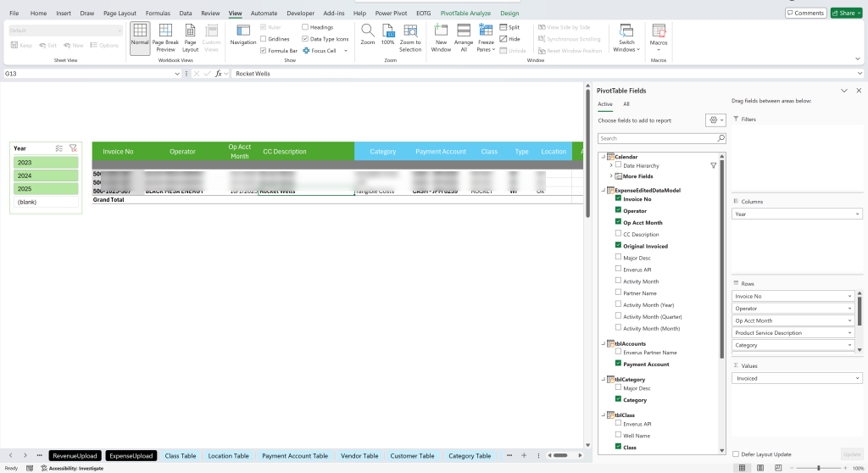
Task: Click the Zoom to Selection icon
Action: click(x=410, y=31)
